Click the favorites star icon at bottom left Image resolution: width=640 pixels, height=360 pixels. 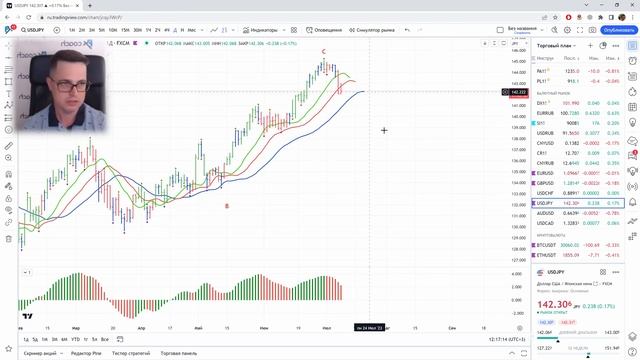tap(9, 348)
